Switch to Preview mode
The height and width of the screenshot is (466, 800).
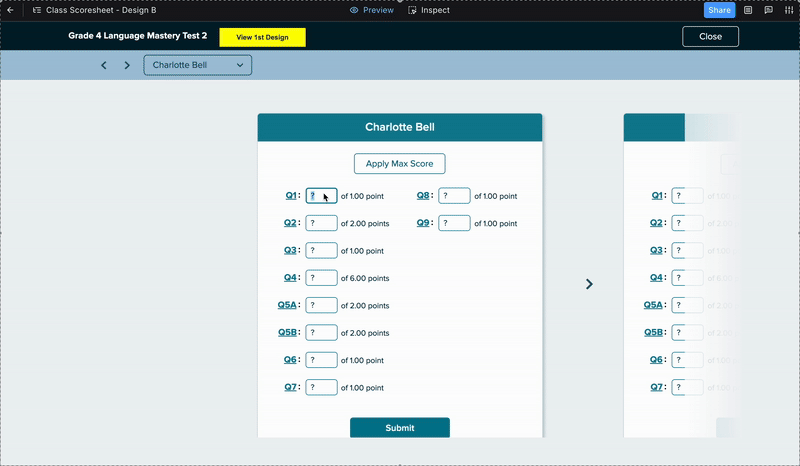coord(371,10)
